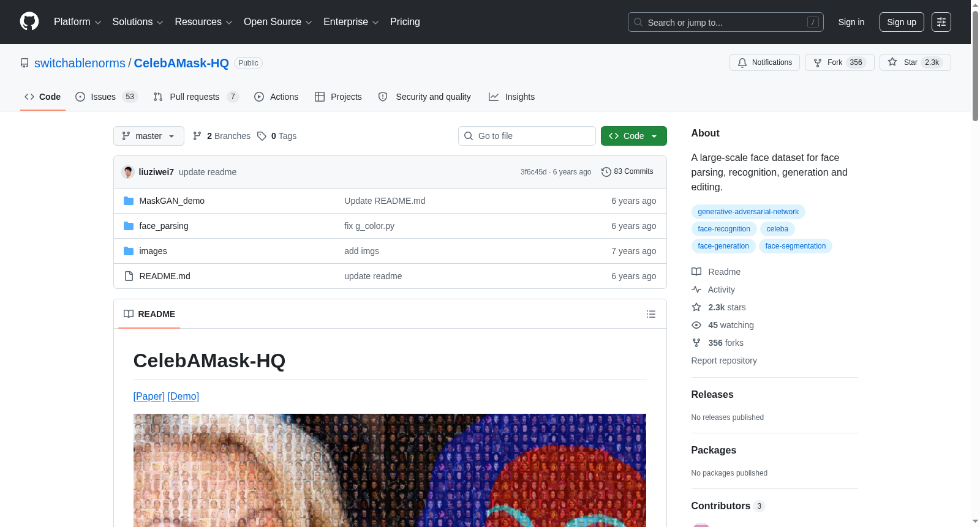
Task: Click the fork icon beside 356 forks
Action: [x=696, y=343]
